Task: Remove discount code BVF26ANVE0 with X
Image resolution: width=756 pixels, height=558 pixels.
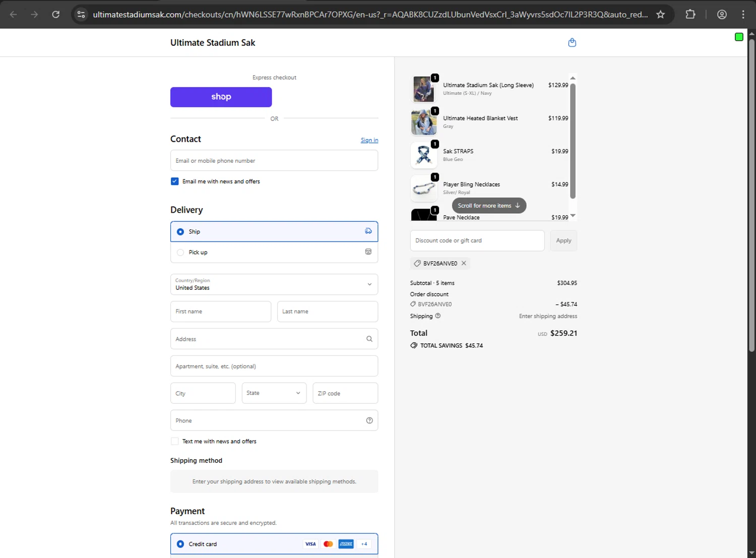Action: (464, 263)
